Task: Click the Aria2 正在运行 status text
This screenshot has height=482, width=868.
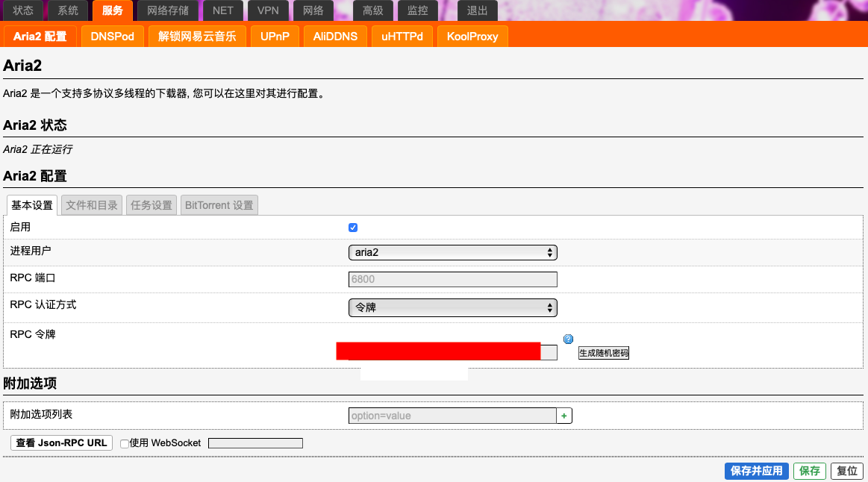Action: point(37,149)
